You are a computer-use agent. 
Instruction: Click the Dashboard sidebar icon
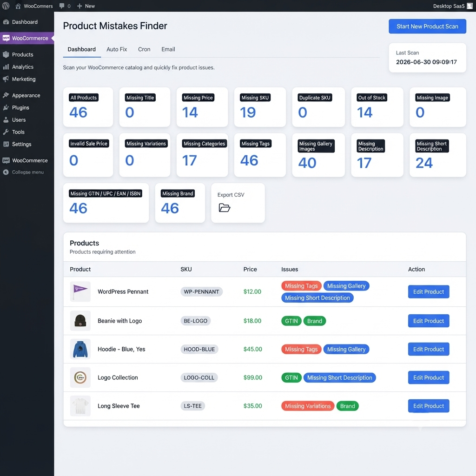tap(6, 22)
